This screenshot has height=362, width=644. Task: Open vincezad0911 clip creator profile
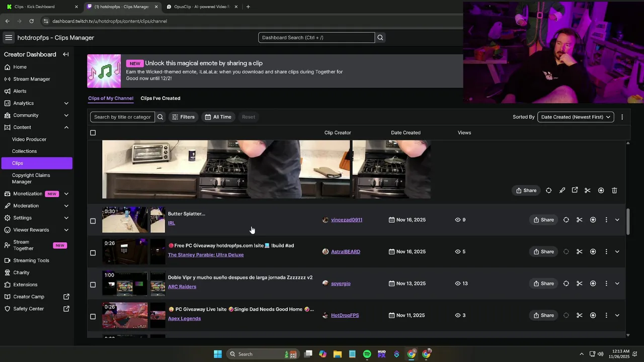347,220
